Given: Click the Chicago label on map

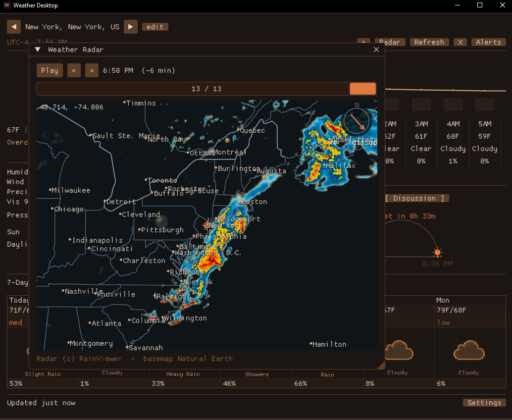Looking at the screenshot, I should pyautogui.click(x=68, y=209).
